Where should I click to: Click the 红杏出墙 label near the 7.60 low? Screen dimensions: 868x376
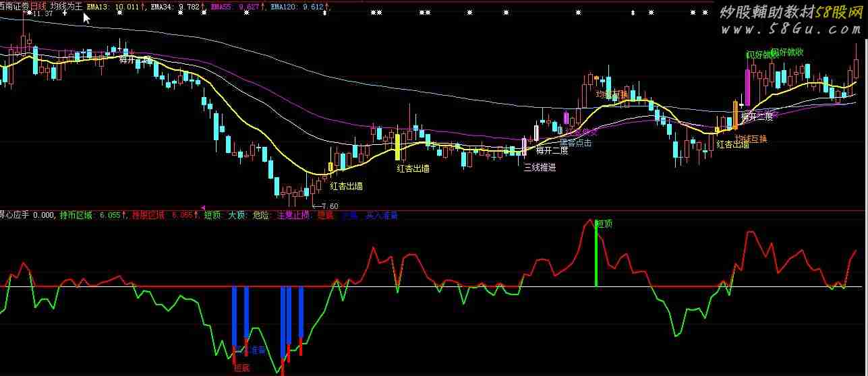(346, 186)
